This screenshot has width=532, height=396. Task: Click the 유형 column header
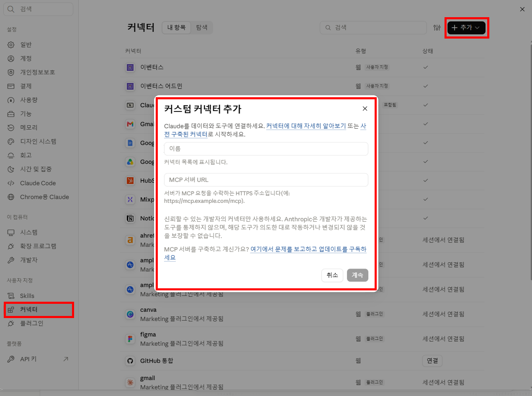tap(361, 51)
